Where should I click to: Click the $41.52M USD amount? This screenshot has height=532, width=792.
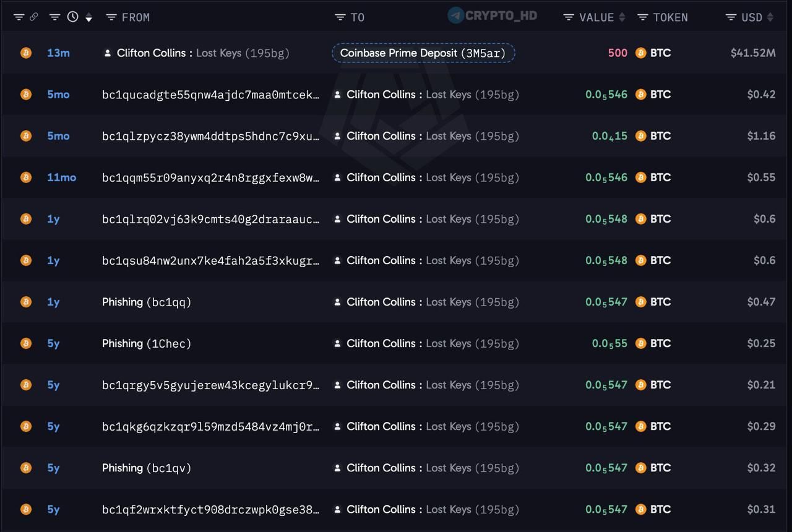753,53
